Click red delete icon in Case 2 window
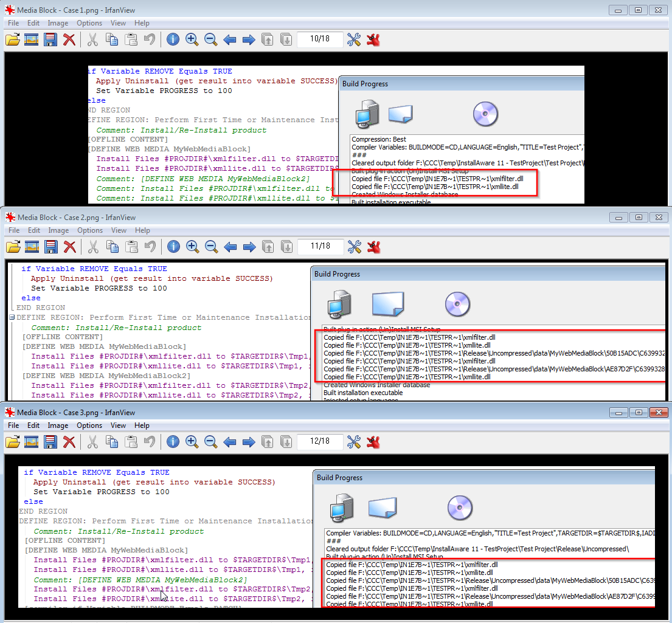The height and width of the screenshot is (623, 672). 70,247
